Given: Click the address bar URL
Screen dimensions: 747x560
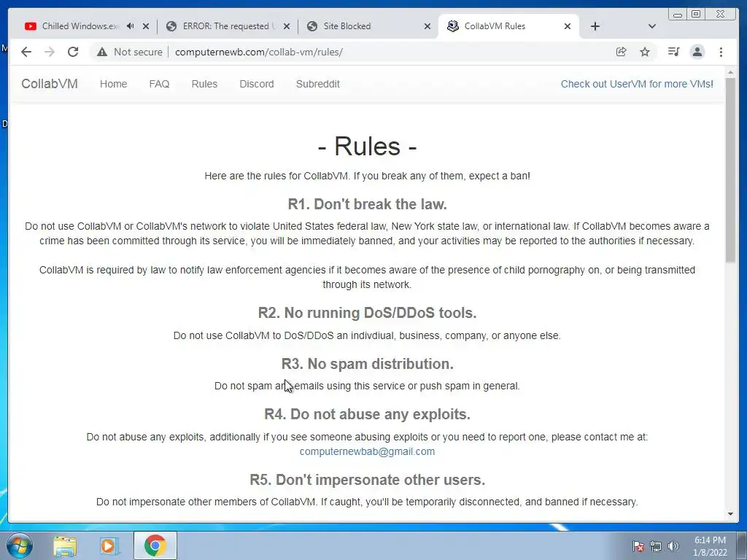Looking at the screenshot, I should 259,52.
